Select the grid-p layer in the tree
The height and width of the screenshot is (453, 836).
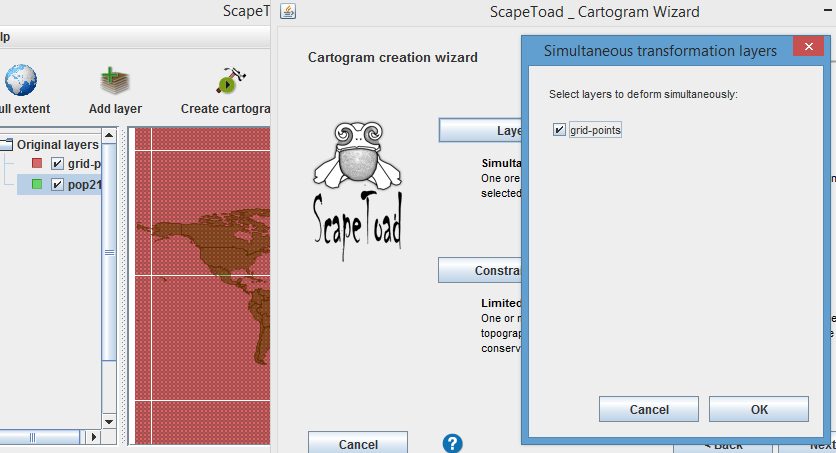click(x=84, y=164)
